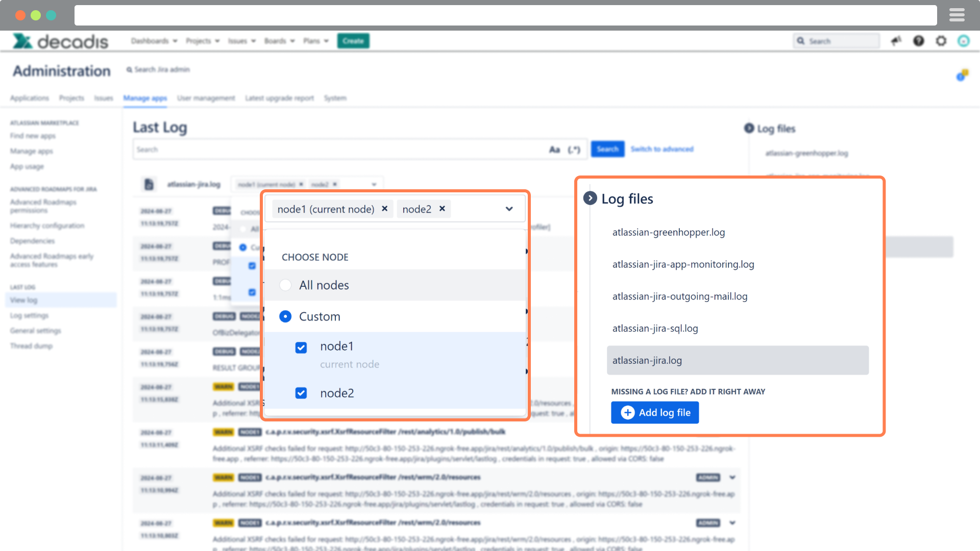The image size is (980, 551).
Task: Click the help question mark icon
Action: 919,41
